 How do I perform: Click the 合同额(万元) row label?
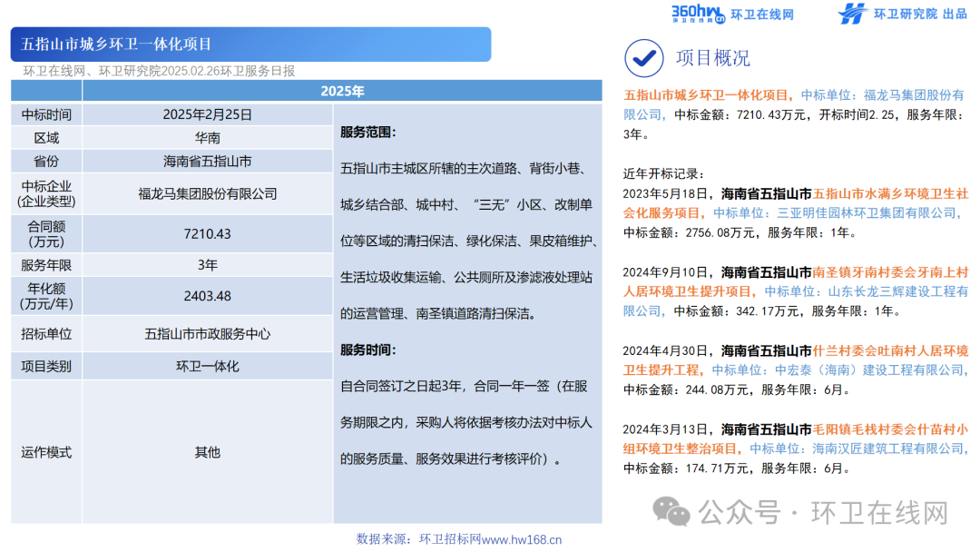click(46, 234)
